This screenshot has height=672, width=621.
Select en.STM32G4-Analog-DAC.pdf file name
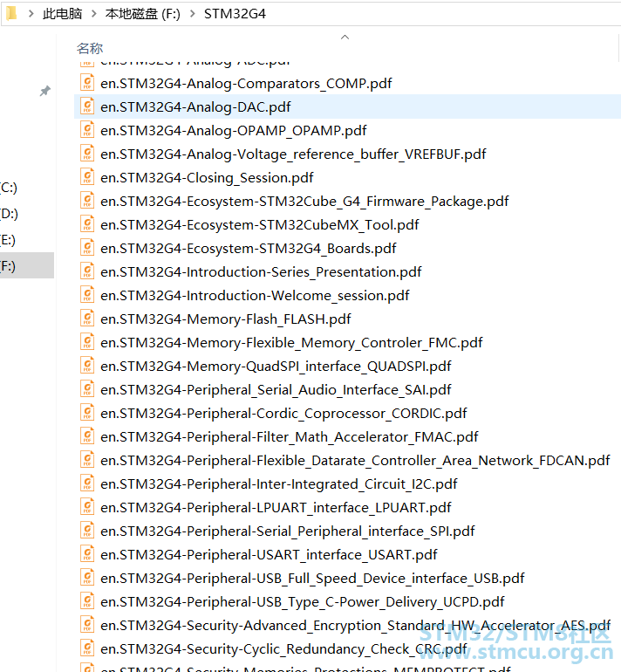[x=195, y=106]
